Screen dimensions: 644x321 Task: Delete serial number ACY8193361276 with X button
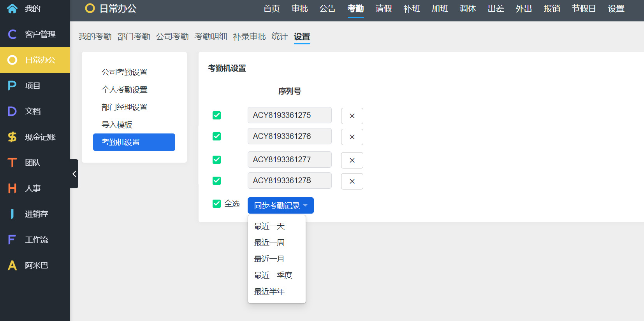coord(352,137)
